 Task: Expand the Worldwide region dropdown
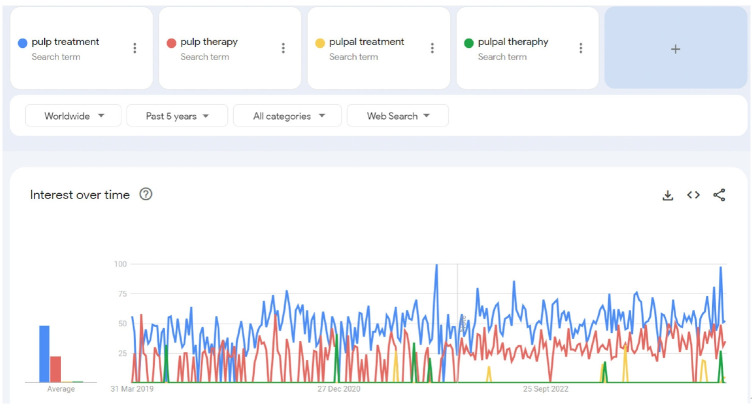point(73,116)
